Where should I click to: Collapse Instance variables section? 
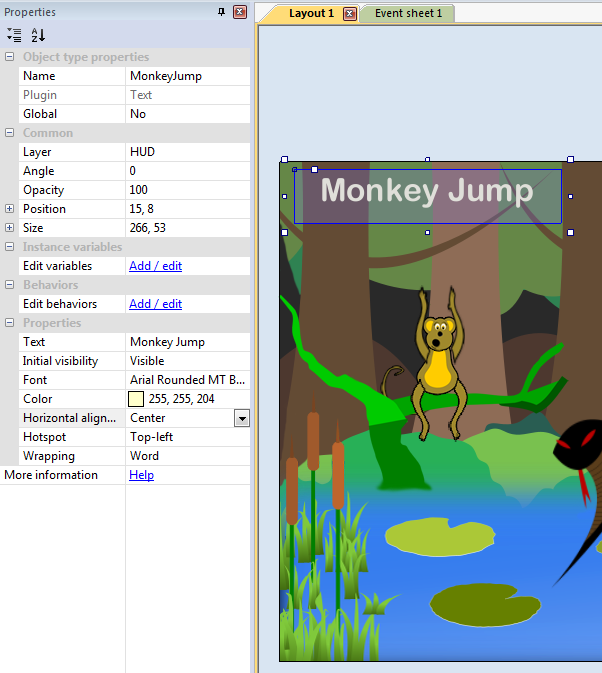pos(9,247)
